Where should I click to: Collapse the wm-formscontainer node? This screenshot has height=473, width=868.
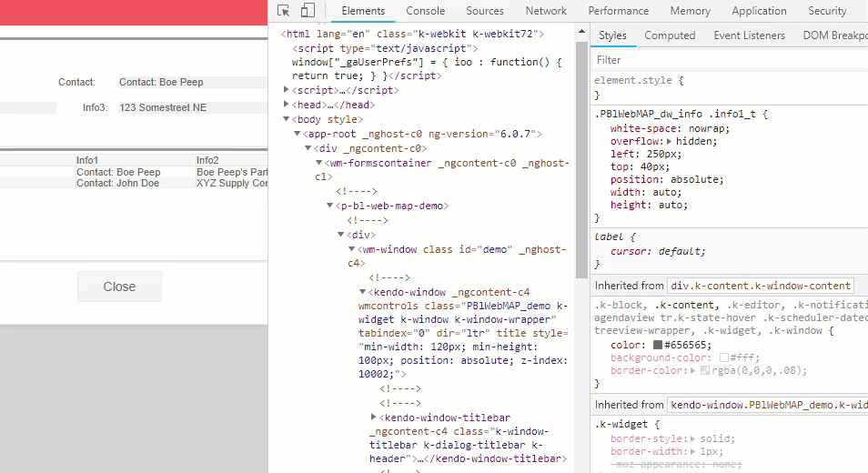coord(318,163)
